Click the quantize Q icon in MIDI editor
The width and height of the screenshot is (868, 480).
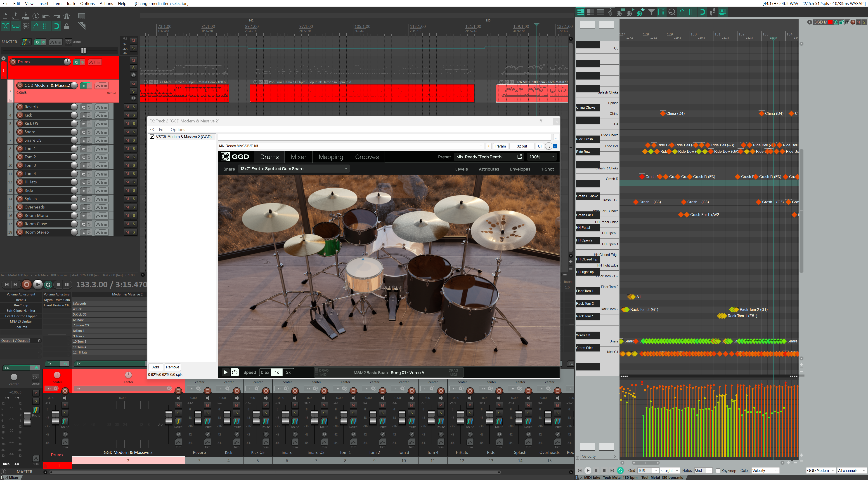point(672,12)
